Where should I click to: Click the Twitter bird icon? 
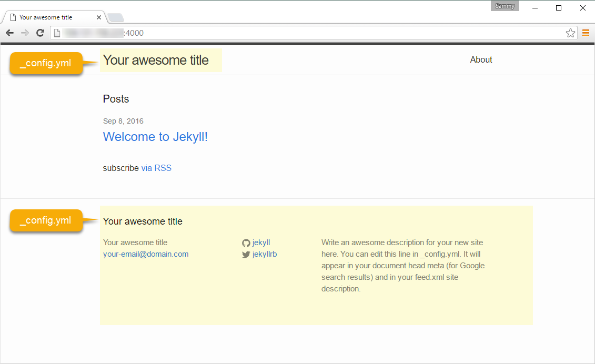click(x=246, y=255)
